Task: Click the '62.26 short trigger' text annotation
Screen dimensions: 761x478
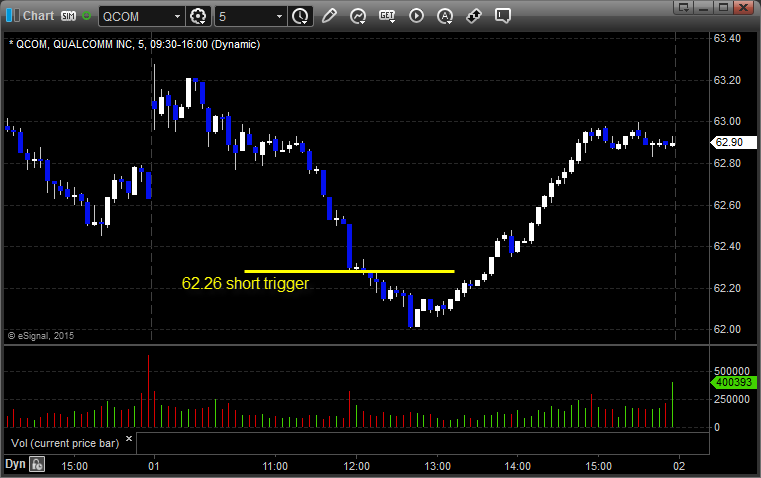Action: [245, 283]
